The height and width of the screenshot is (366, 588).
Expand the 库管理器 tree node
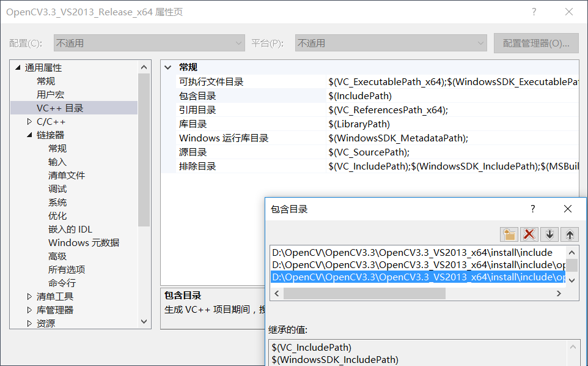(x=29, y=310)
